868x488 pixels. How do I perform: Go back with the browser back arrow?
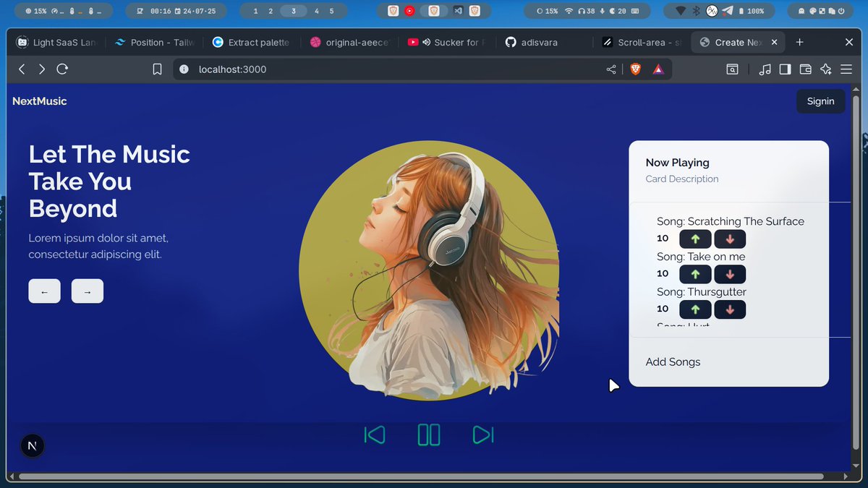point(22,69)
